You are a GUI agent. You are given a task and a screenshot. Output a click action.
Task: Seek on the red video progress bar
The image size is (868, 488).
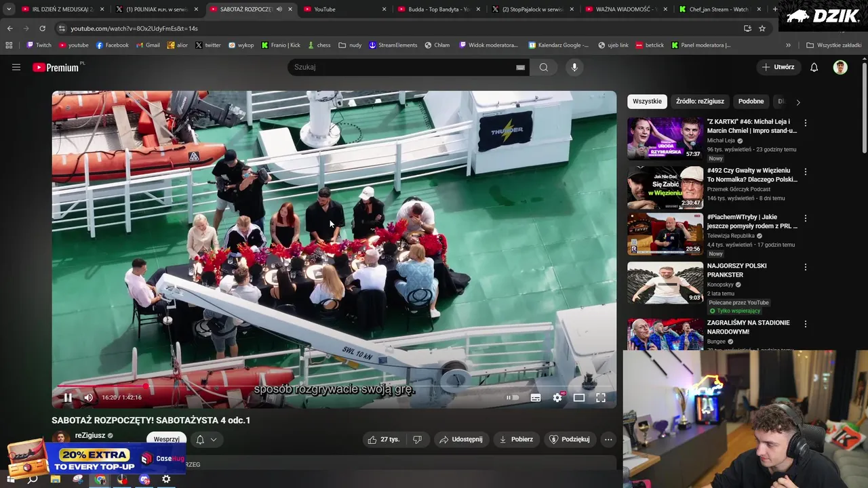334,386
